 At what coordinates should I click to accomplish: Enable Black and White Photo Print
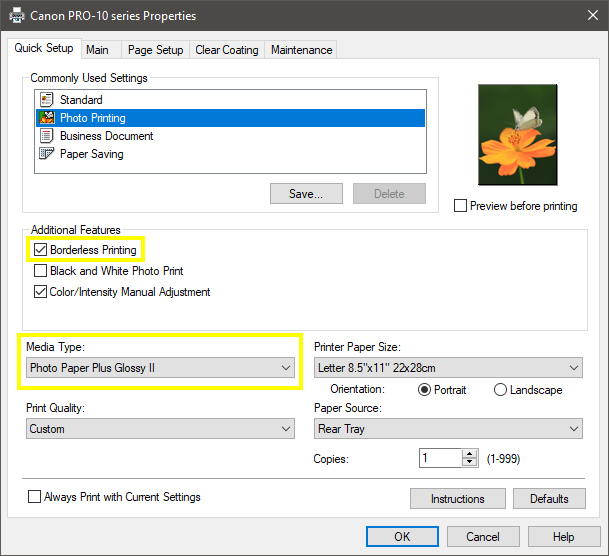point(41,271)
